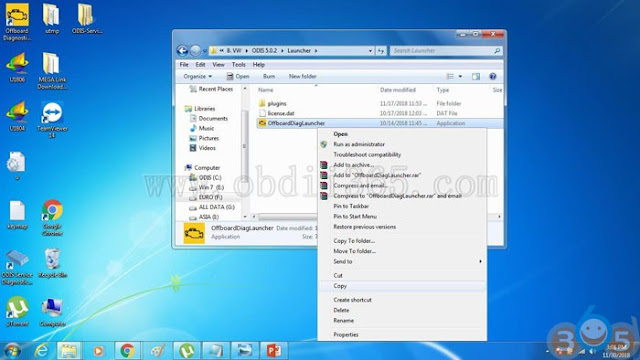Open the File menu
The width and height of the screenshot is (640, 360).
[184, 64]
